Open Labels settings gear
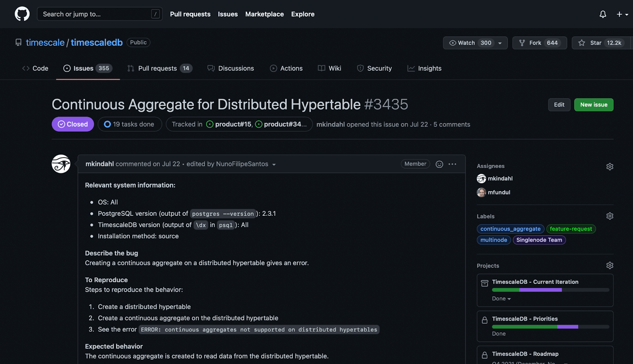This screenshot has width=633, height=364. pos(610,216)
